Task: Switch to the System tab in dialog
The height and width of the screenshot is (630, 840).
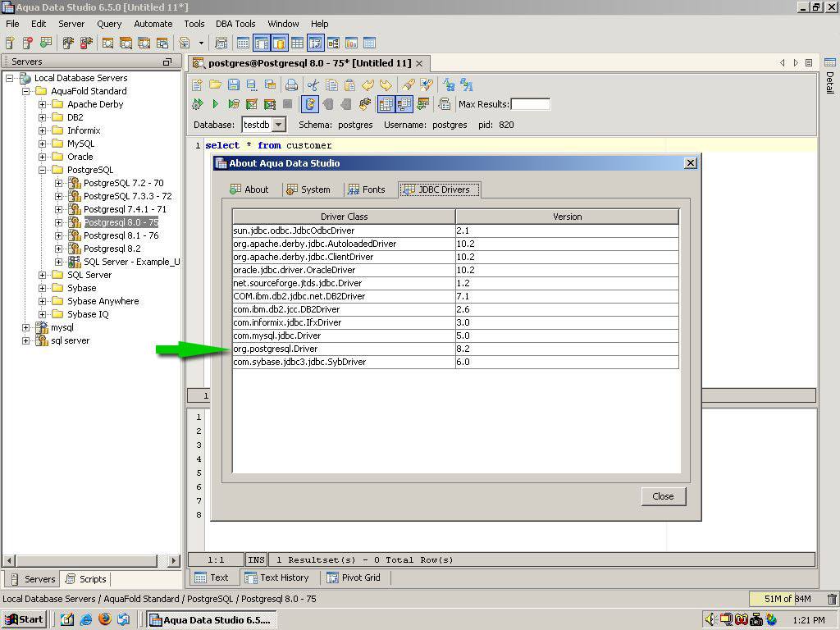Action: point(308,189)
